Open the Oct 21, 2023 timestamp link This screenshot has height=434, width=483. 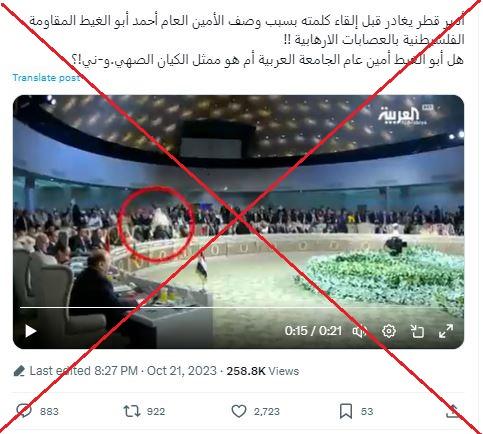[182, 371]
